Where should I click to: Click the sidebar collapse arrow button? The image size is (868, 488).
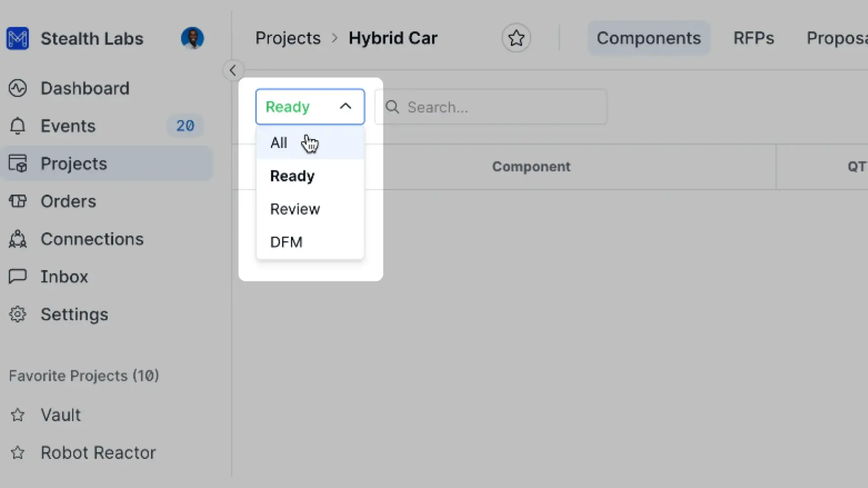click(x=233, y=70)
